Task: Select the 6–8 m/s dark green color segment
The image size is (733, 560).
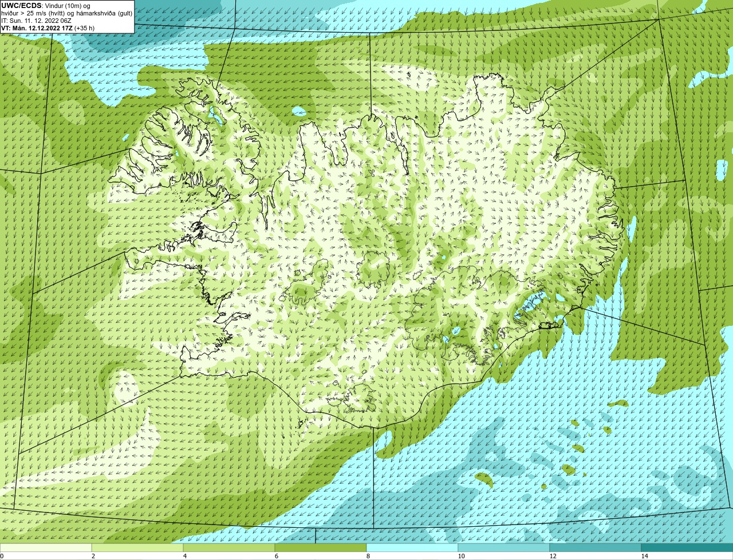Action: (321, 547)
